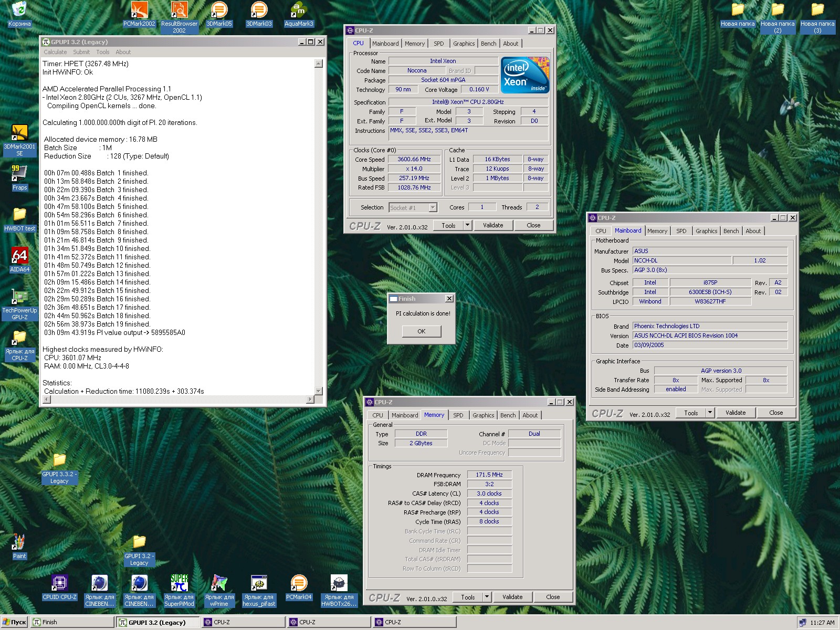Open Calculate menu in GPUPI
This screenshot has height=630, width=840.
click(55, 52)
